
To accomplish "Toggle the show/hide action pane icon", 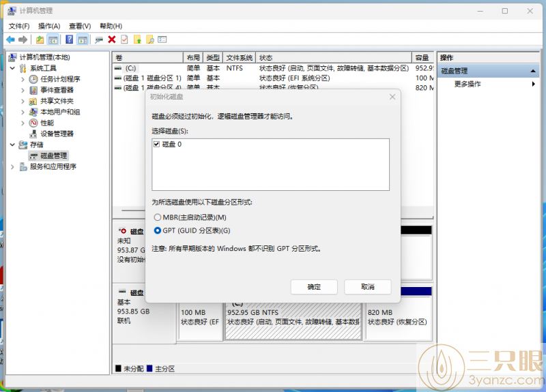I will (83, 40).
